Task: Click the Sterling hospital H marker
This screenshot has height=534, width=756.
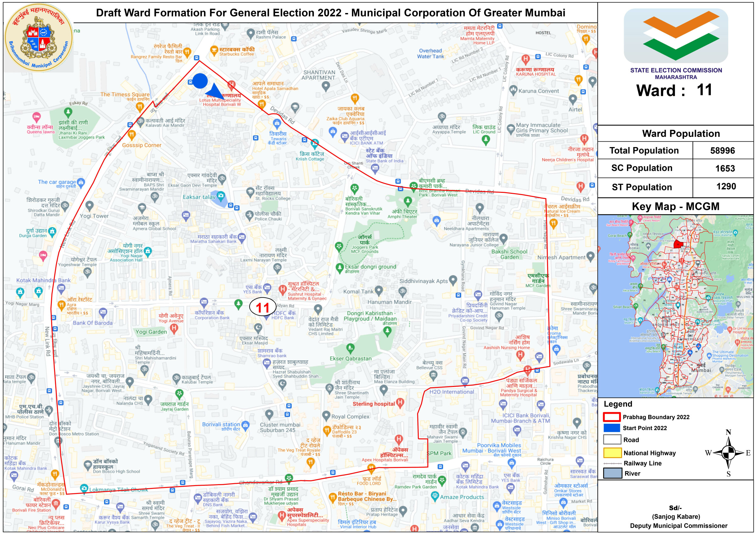Action: click(400, 402)
